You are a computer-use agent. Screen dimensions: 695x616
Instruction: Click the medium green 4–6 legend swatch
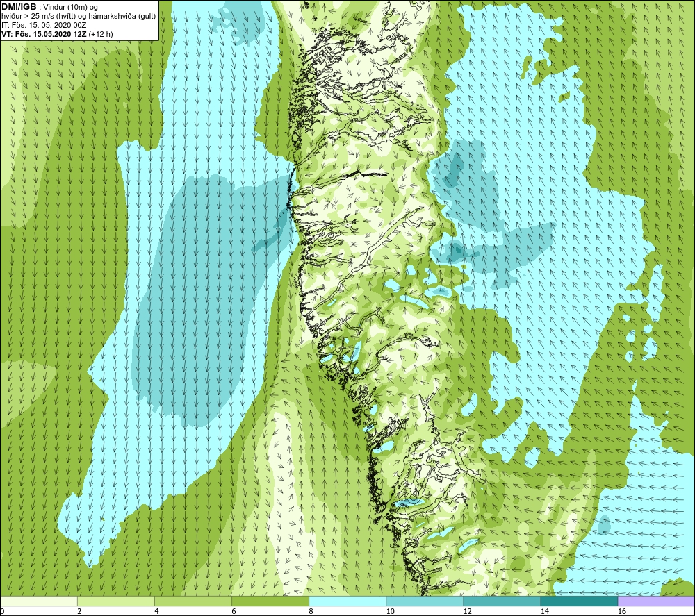tap(193, 601)
